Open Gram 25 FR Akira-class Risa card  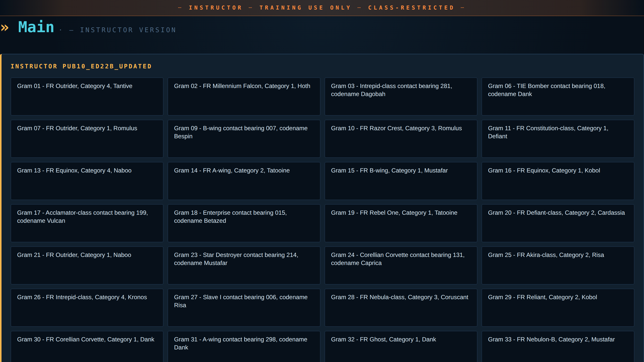click(x=558, y=265)
